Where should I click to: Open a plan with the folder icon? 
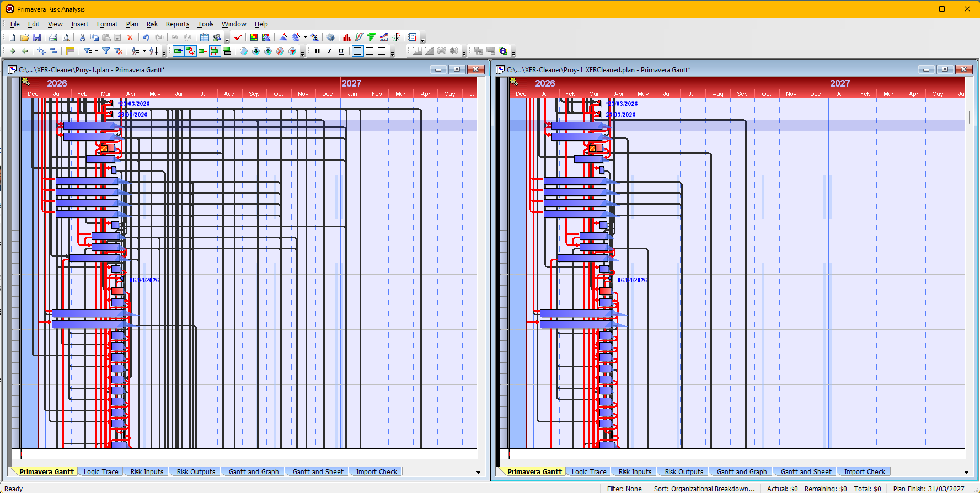pyautogui.click(x=24, y=37)
